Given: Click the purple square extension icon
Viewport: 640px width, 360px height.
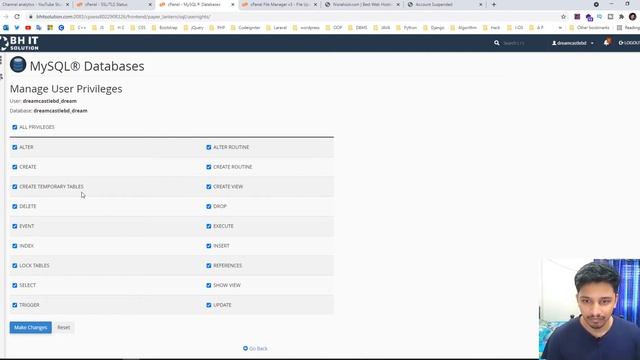Looking at the screenshot, I should 577,17.
